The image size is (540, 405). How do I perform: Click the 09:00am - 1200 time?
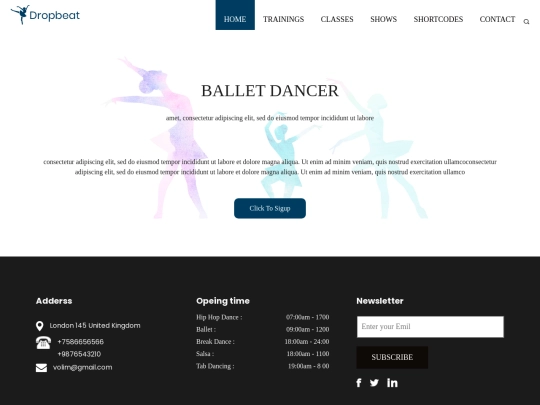[308, 330]
